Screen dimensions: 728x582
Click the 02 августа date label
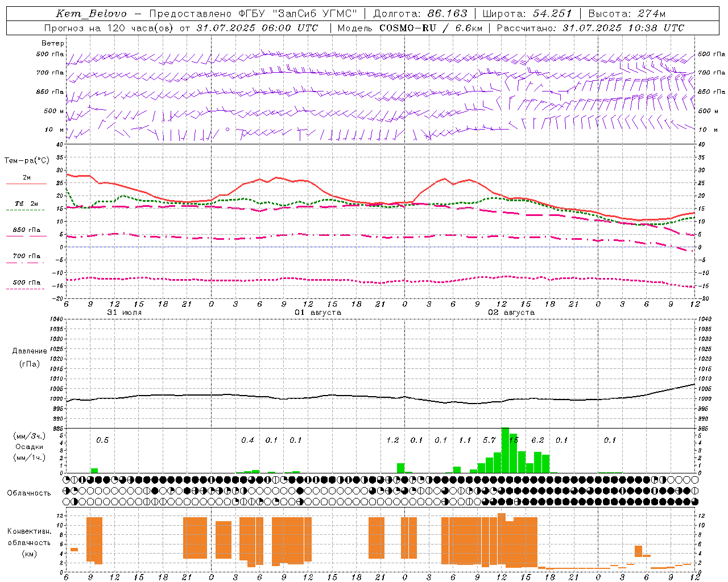511,313
